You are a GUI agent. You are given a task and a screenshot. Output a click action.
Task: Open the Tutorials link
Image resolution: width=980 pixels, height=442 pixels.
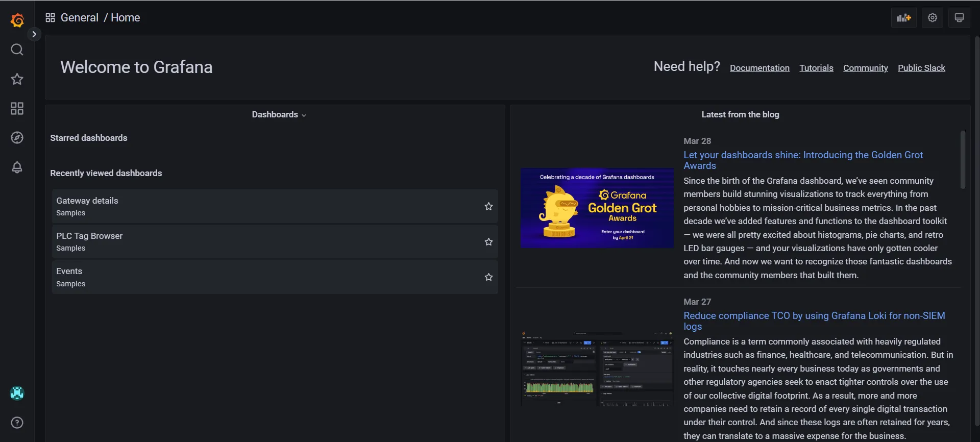point(816,68)
